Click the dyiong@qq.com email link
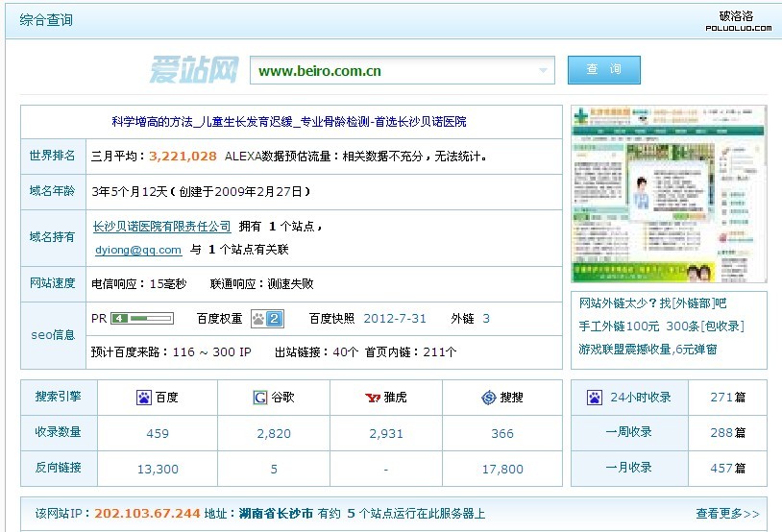Image resolution: width=782 pixels, height=532 pixels. (138, 250)
